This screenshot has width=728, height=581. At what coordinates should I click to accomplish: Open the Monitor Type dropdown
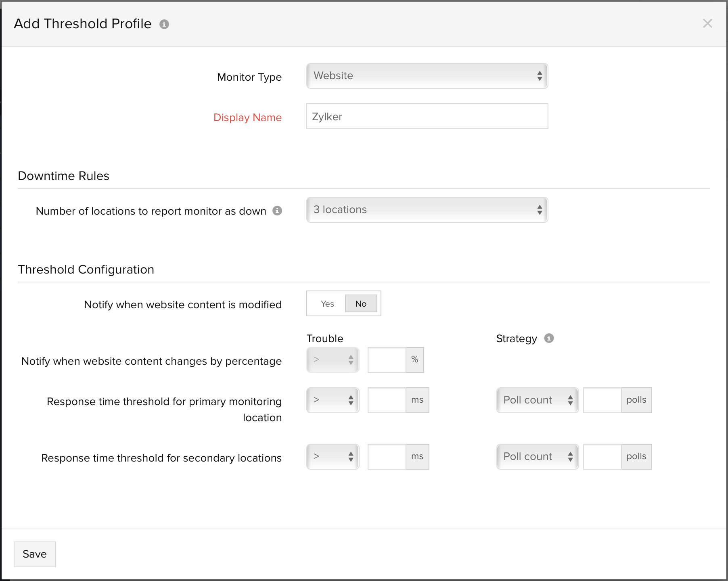click(427, 76)
